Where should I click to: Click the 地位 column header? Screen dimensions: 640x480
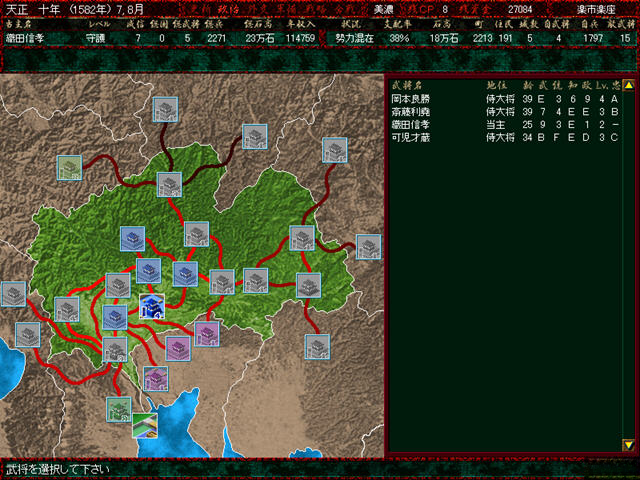coord(496,85)
